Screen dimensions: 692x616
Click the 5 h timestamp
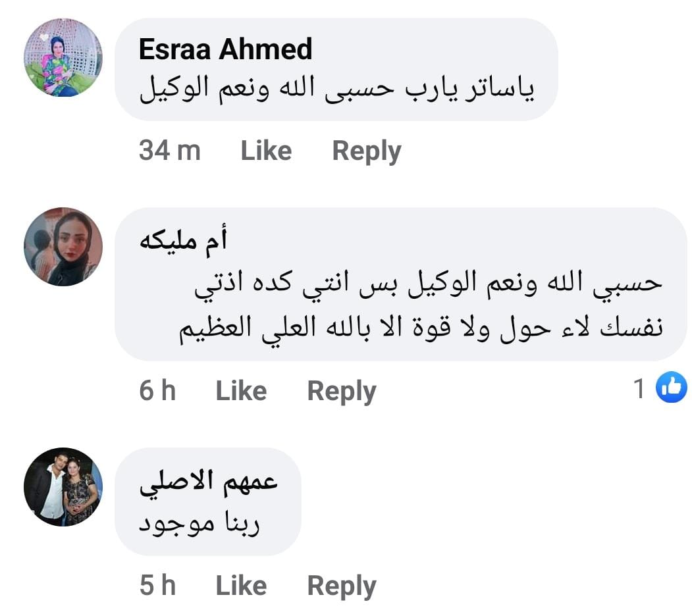click(x=157, y=585)
